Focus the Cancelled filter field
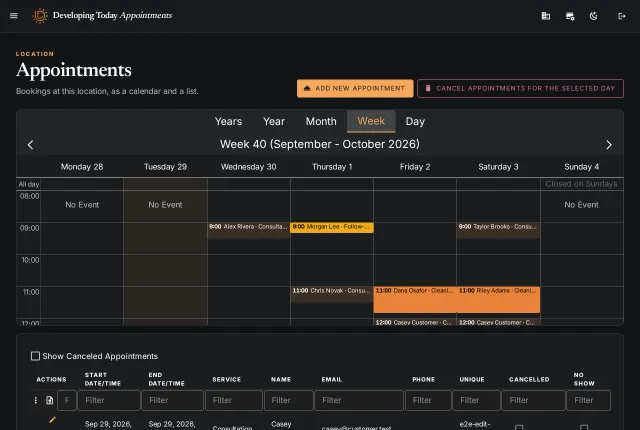 [533, 400]
